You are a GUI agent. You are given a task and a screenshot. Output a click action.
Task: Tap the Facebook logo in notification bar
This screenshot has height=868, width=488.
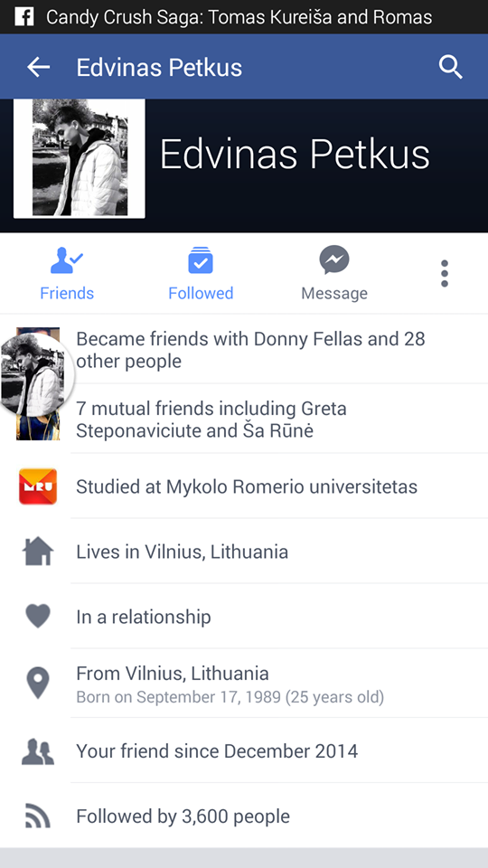[x=23, y=16]
